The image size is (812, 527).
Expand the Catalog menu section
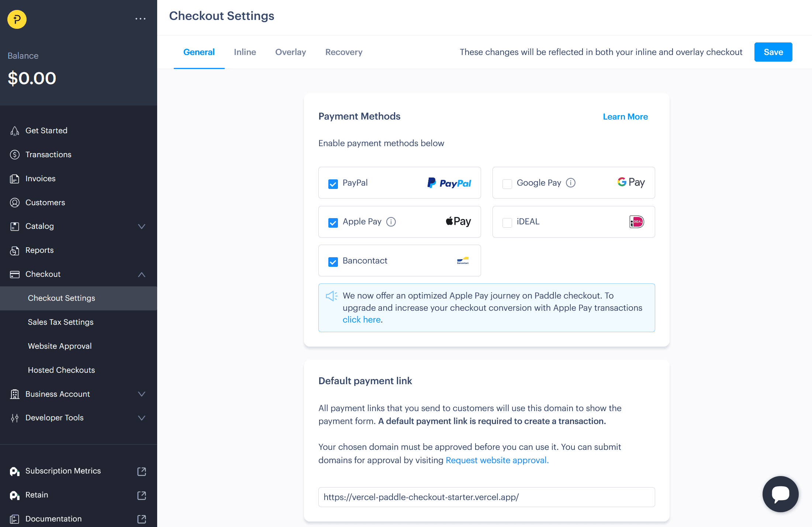tap(142, 226)
